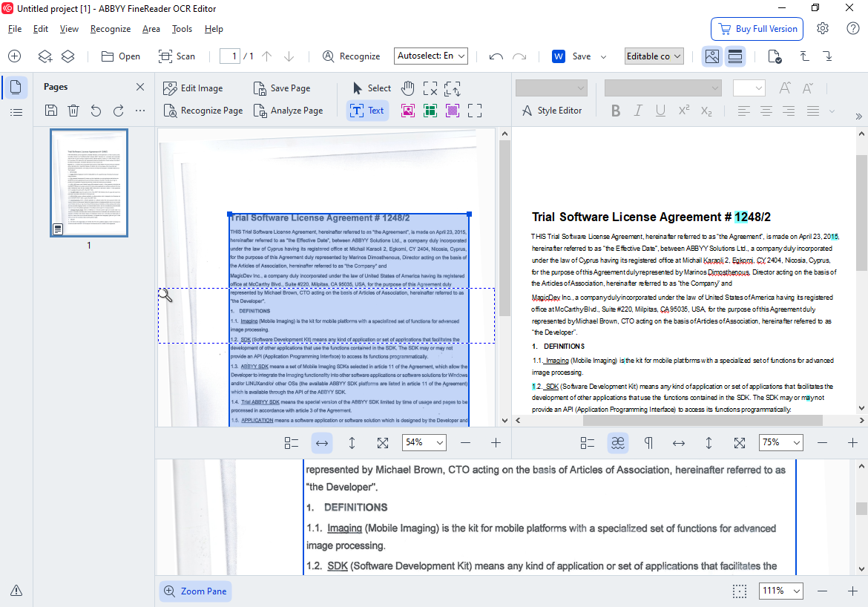Open the warnings triangle icon
868x607 pixels.
pos(16,591)
